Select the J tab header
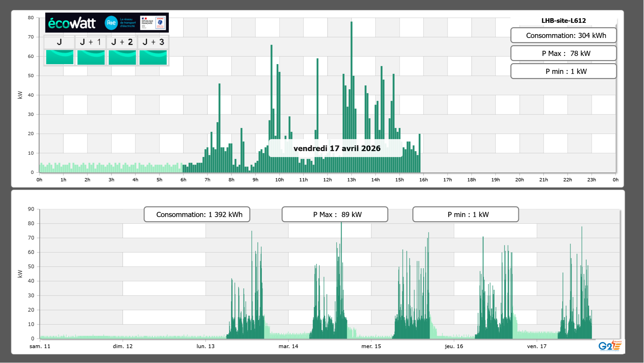644x363 pixels. coord(59,42)
